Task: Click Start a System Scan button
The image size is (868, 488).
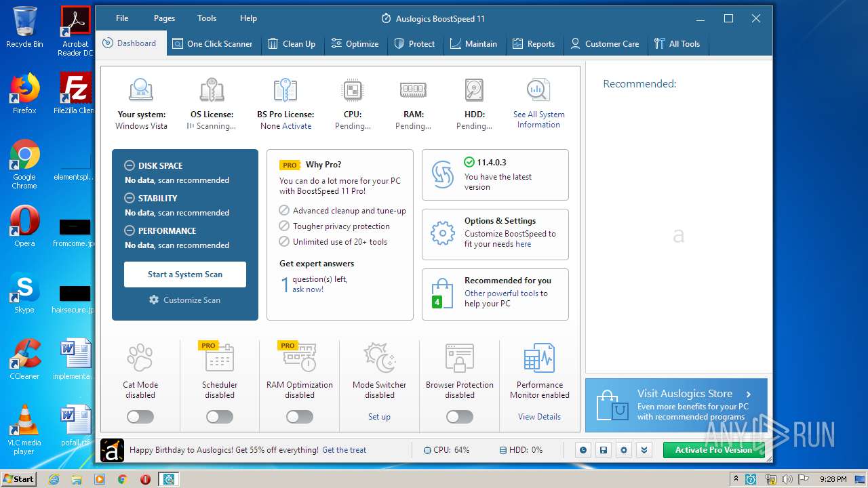Action: pos(185,274)
